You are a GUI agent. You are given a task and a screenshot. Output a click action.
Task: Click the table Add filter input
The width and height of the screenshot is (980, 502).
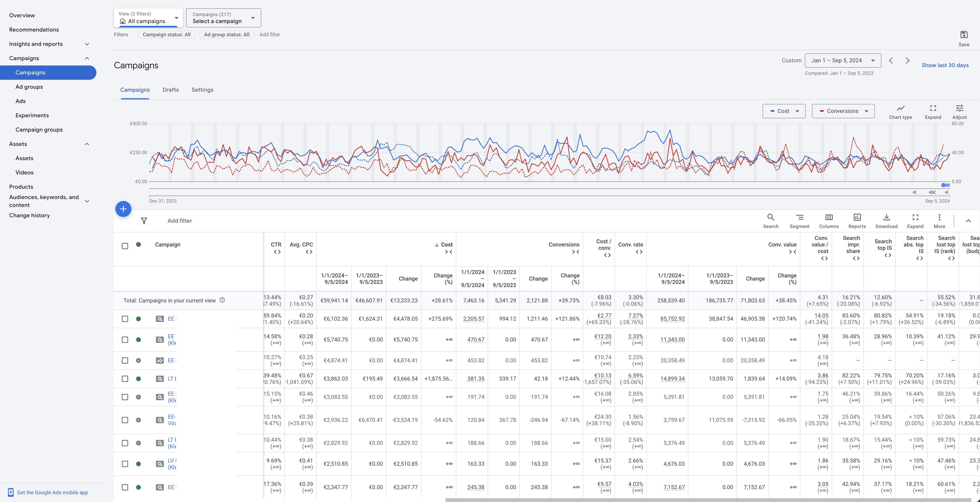click(x=180, y=221)
